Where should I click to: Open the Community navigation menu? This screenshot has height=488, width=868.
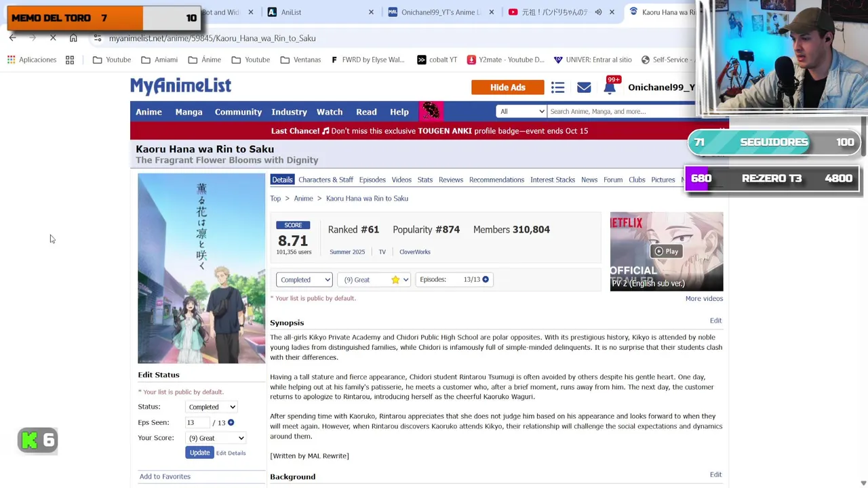(x=238, y=112)
